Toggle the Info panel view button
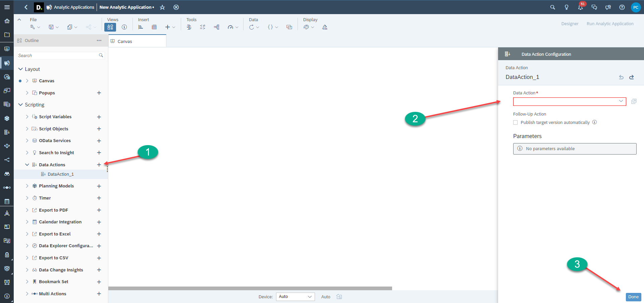This screenshot has height=303, width=644. (124, 27)
